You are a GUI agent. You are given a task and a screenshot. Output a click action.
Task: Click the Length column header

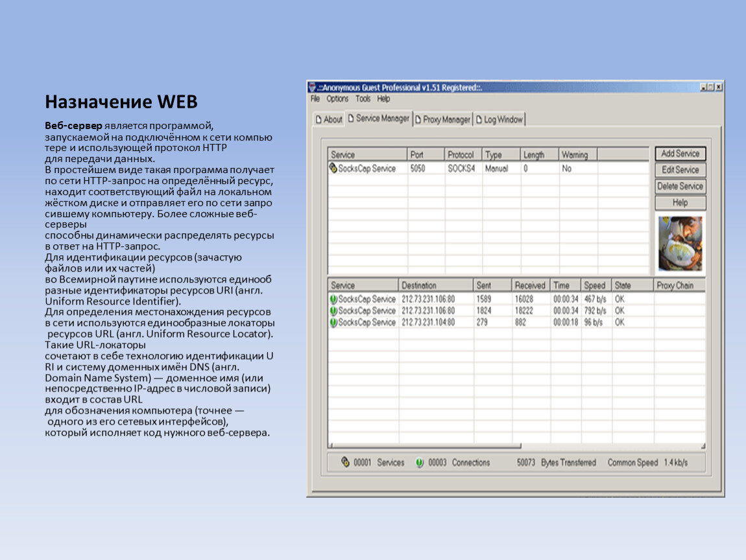click(x=540, y=154)
